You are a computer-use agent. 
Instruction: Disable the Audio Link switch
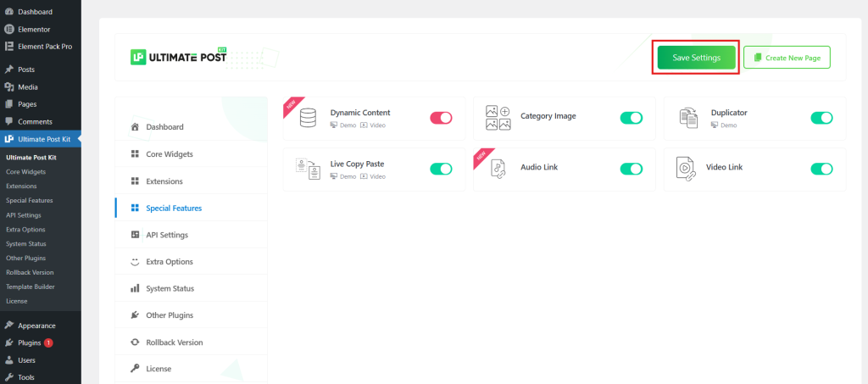click(631, 169)
